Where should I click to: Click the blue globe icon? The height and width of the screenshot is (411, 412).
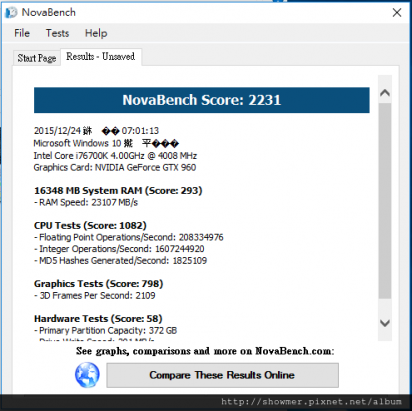87,375
